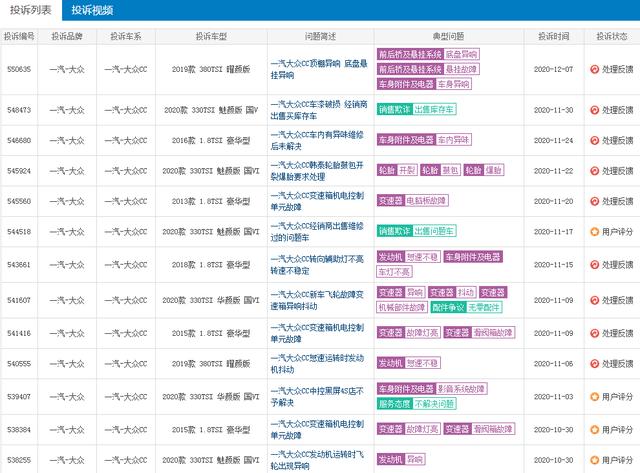Click the status icon for complaint 550635
This screenshot has width=640, height=473.
[x=594, y=69]
